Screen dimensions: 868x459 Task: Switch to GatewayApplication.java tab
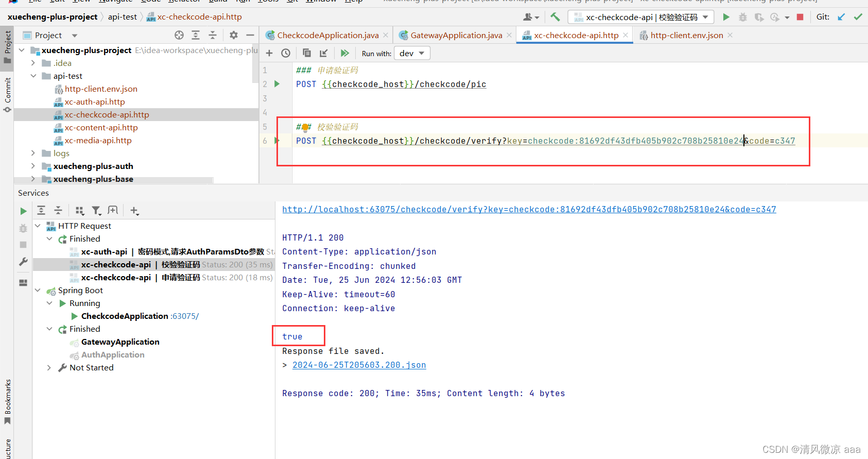[x=456, y=35]
